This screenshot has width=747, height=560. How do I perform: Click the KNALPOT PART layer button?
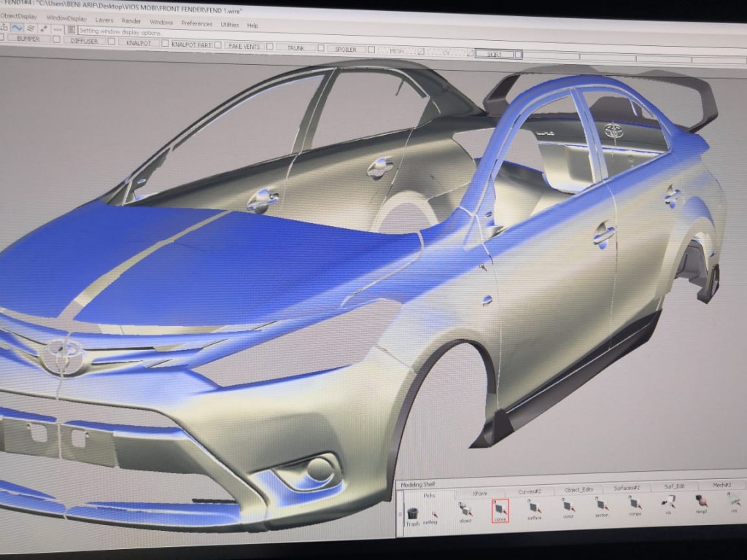point(191,44)
